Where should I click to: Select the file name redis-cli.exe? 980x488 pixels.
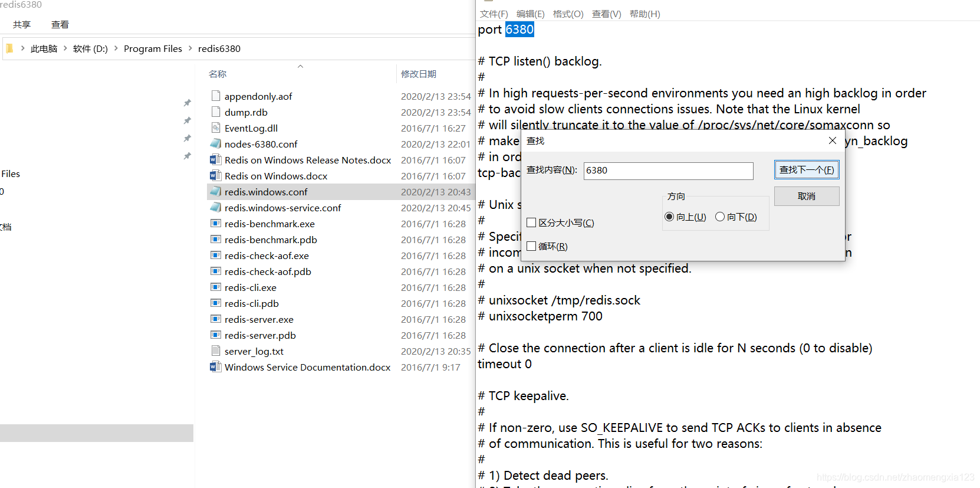point(250,287)
